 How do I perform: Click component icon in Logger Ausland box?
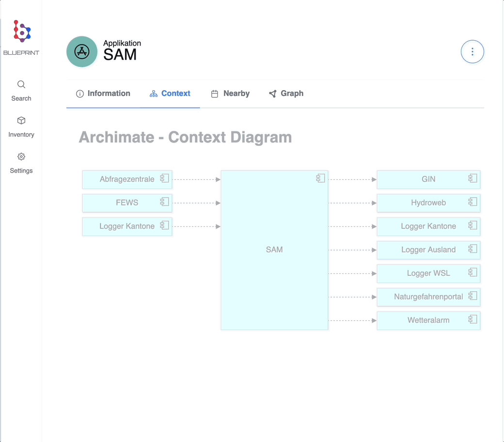pyautogui.click(x=472, y=249)
